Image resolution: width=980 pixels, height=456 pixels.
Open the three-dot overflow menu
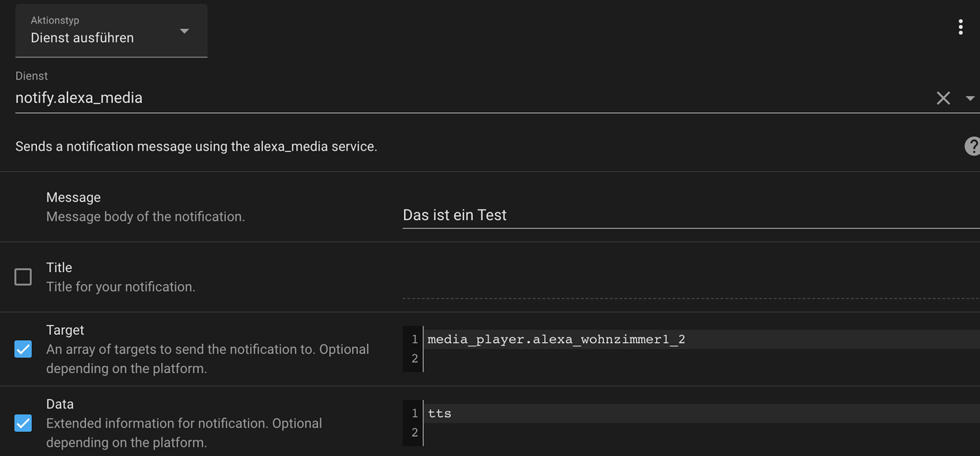click(960, 26)
